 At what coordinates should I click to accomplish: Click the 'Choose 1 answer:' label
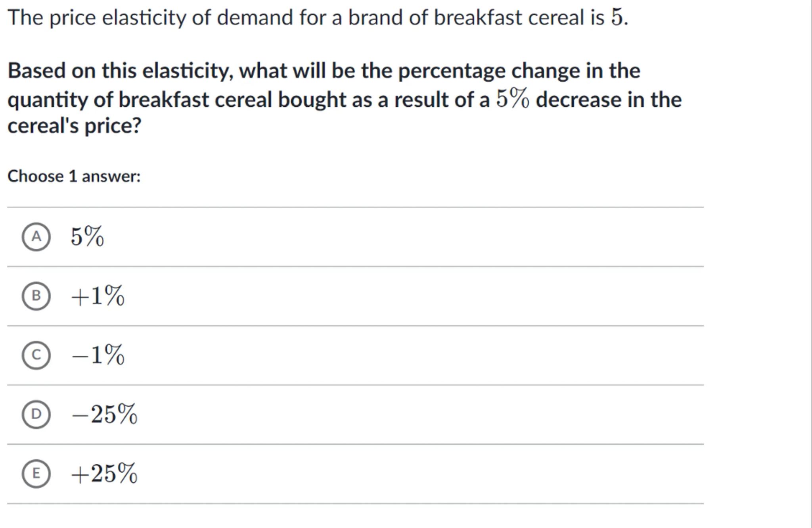click(74, 176)
